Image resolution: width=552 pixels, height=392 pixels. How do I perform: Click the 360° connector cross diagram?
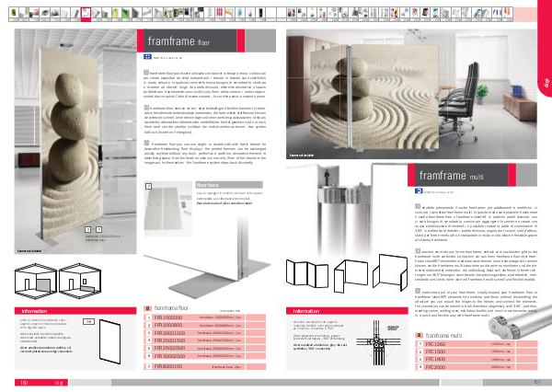click(x=378, y=342)
